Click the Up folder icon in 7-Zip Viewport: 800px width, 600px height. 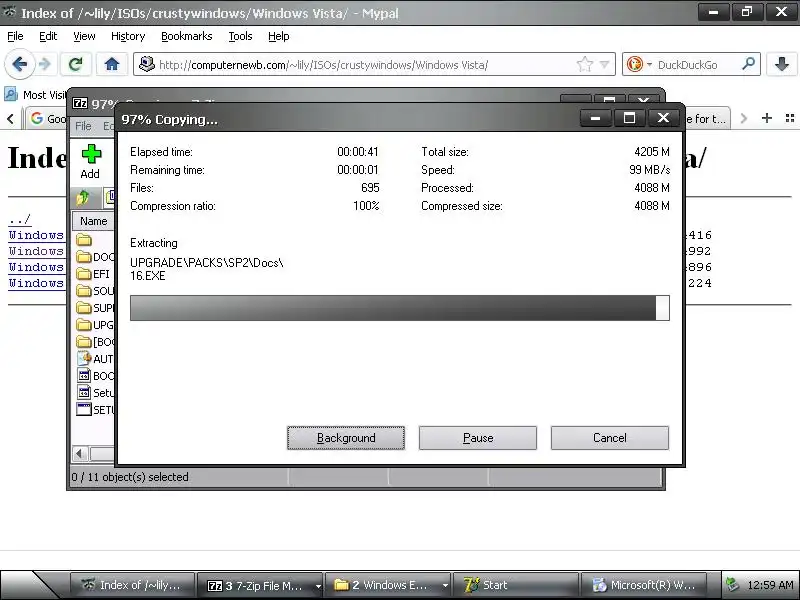click(x=83, y=197)
